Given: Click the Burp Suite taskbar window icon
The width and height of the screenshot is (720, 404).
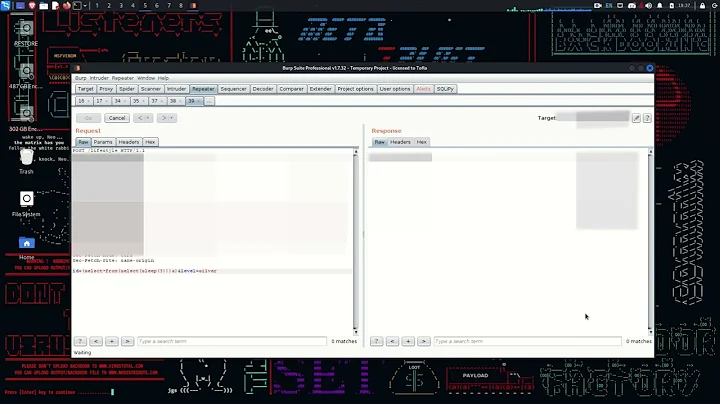Looking at the screenshot, I should click(x=193, y=6).
